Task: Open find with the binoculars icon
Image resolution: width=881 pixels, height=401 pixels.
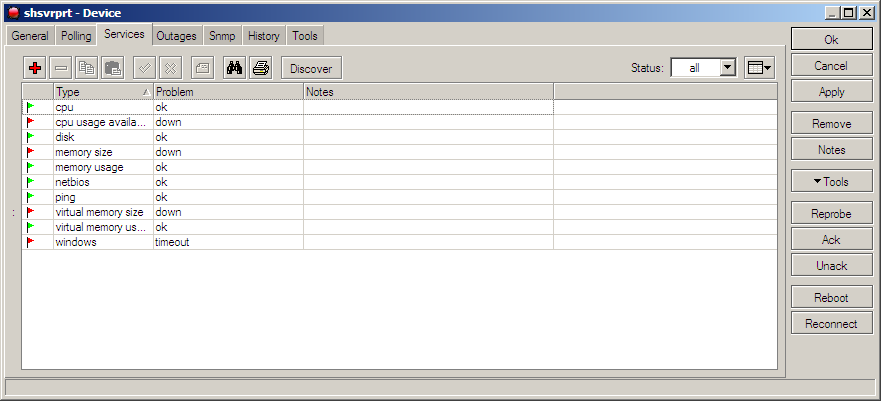Action: tap(235, 68)
